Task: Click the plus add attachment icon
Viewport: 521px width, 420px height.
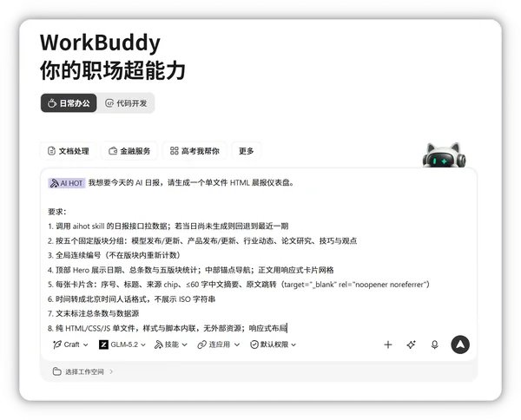Action: coord(388,345)
